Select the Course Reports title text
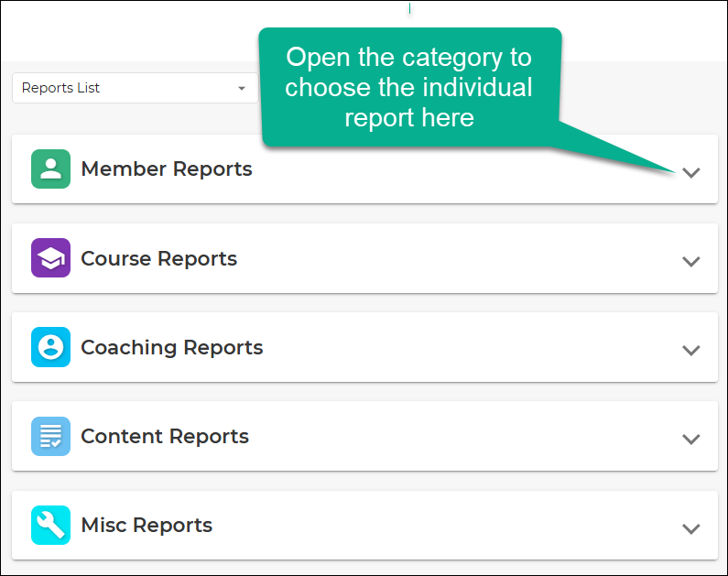The width and height of the screenshot is (728, 576). click(x=159, y=258)
